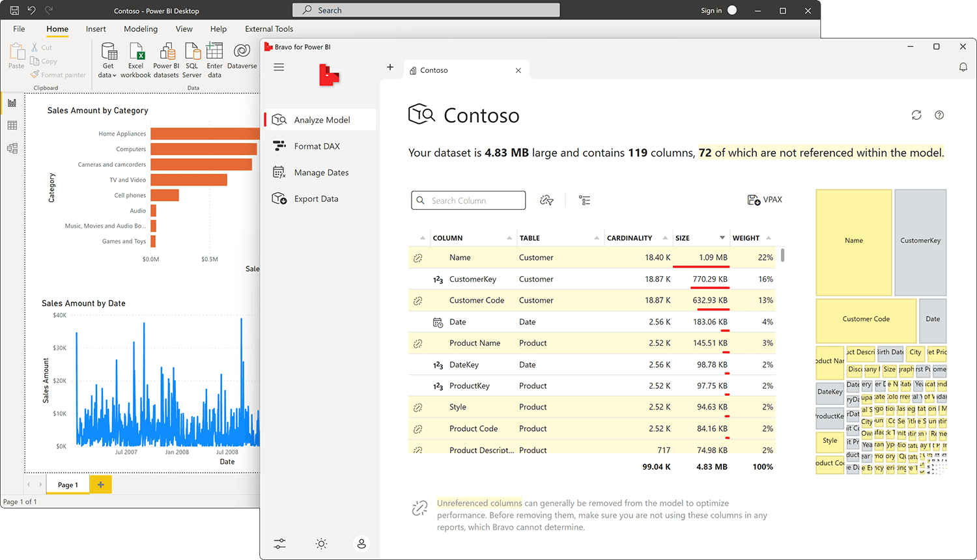Click the Customer Code treemap block
This screenshot has width=977, height=560.
(866, 320)
